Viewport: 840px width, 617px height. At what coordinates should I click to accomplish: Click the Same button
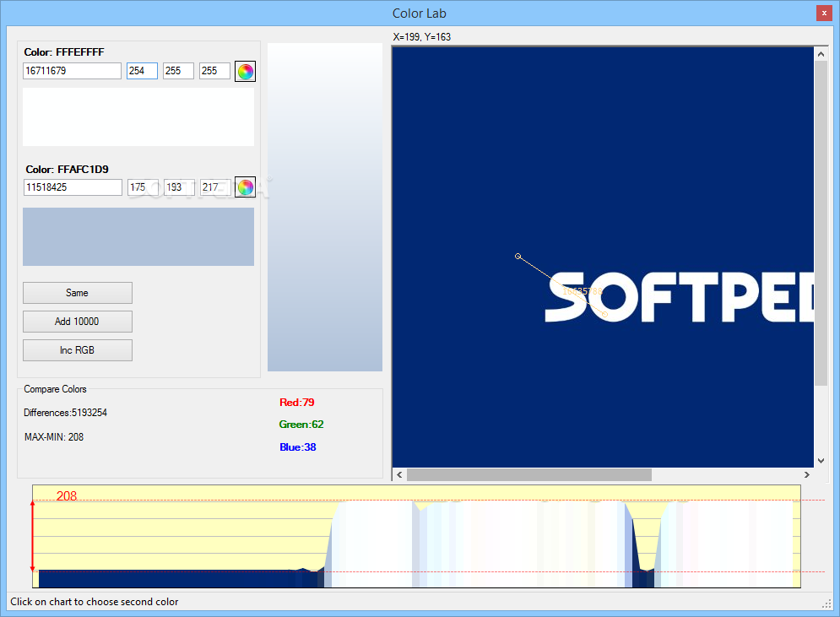pos(78,293)
